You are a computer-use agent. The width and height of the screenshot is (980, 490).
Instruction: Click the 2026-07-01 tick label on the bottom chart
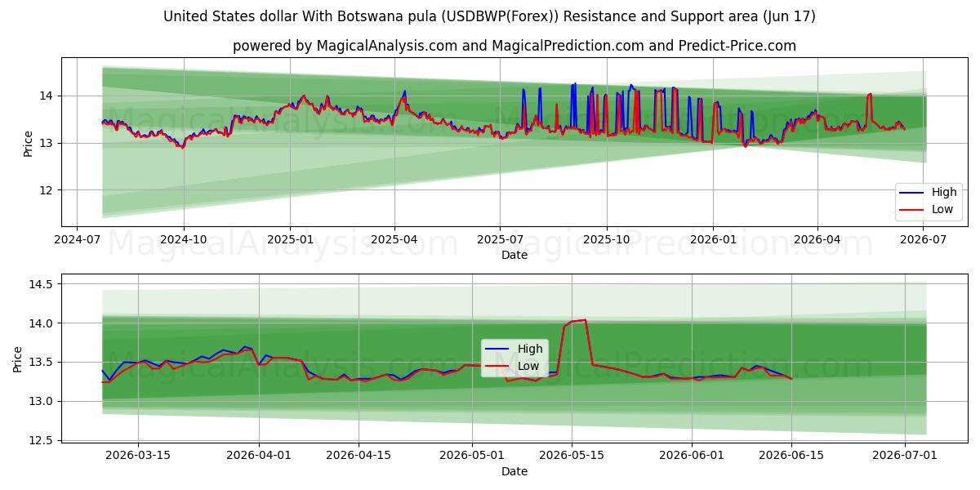pyautogui.click(x=905, y=457)
